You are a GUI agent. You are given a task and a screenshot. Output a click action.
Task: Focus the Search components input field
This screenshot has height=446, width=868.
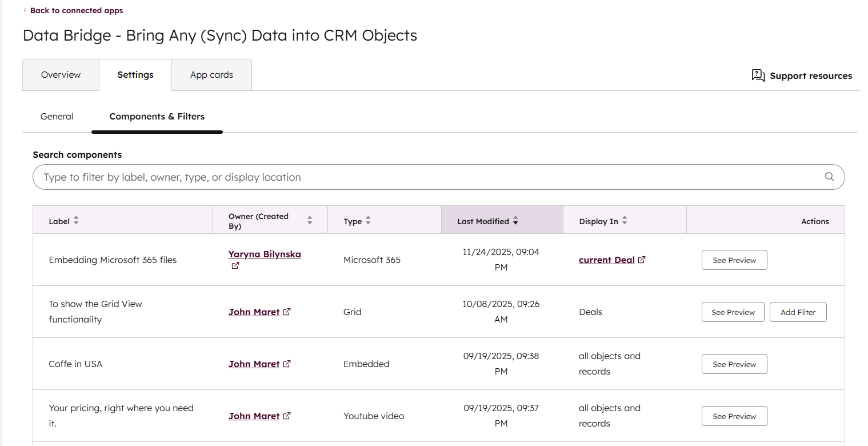(429, 177)
